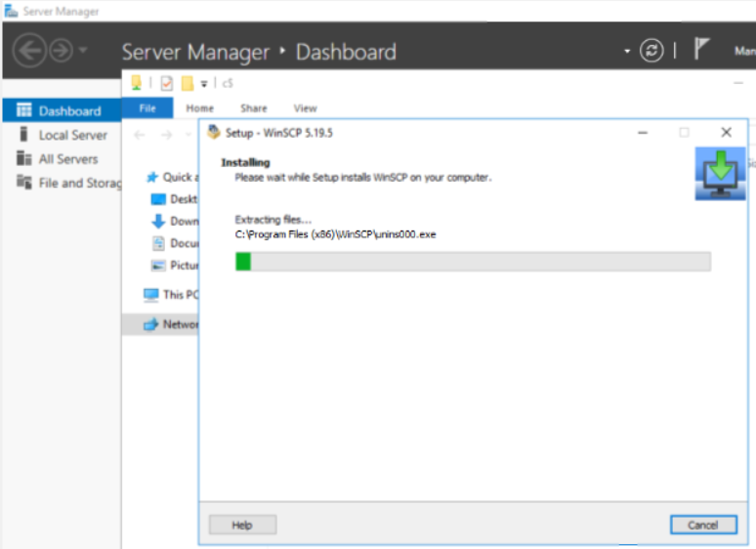Click the Dashboard grid icon in sidebar
The width and height of the screenshot is (756, 549).
pyautogui.click(x=23, y=110)
